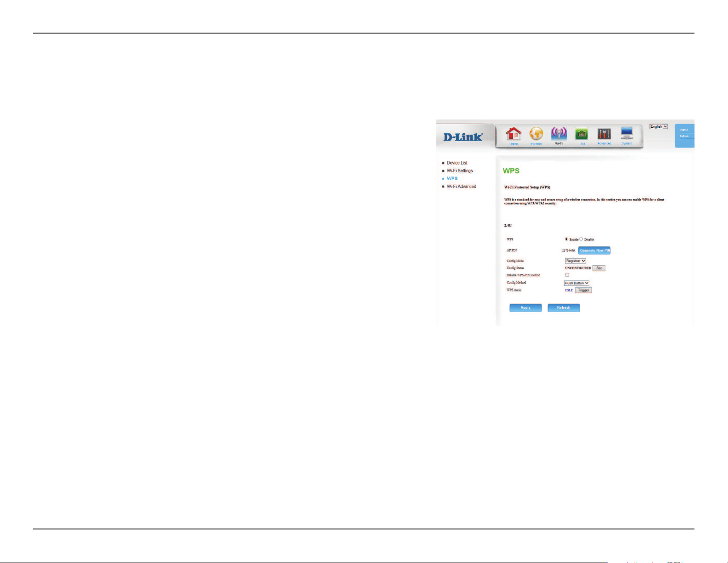The width and height of the screenshot is (728, 563).
Task: Click the IDLE status text
Action: pos(569,290)
